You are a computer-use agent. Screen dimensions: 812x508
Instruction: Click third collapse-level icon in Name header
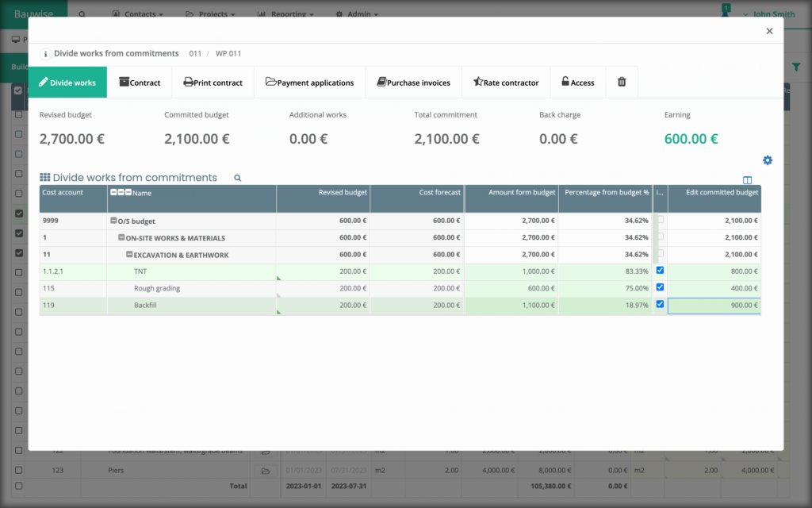pyautogui.click(x=128, y=192)
